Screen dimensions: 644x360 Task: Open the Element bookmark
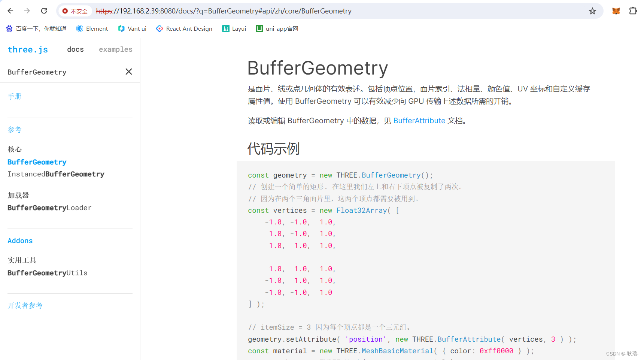[92, 28]
